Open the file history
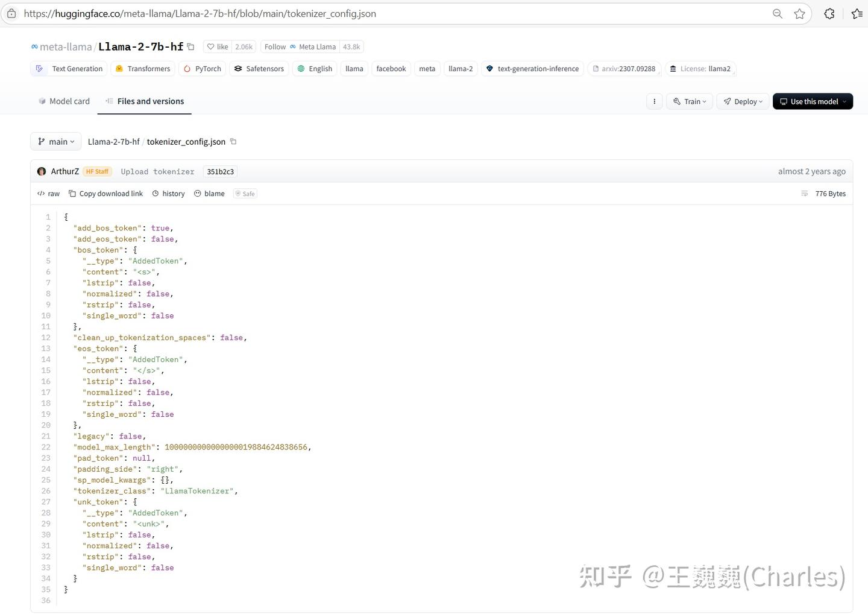This screenshot has height=614, width=868. [168, 194]
